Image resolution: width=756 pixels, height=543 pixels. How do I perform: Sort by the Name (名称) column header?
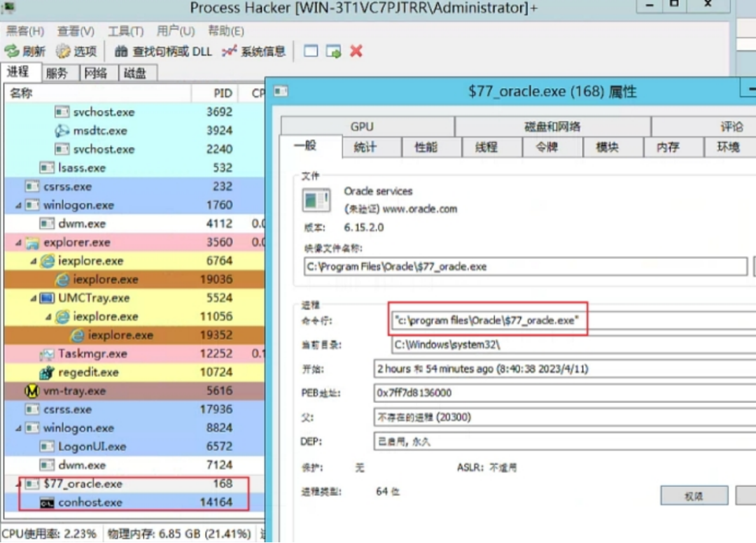pos(98,93)
